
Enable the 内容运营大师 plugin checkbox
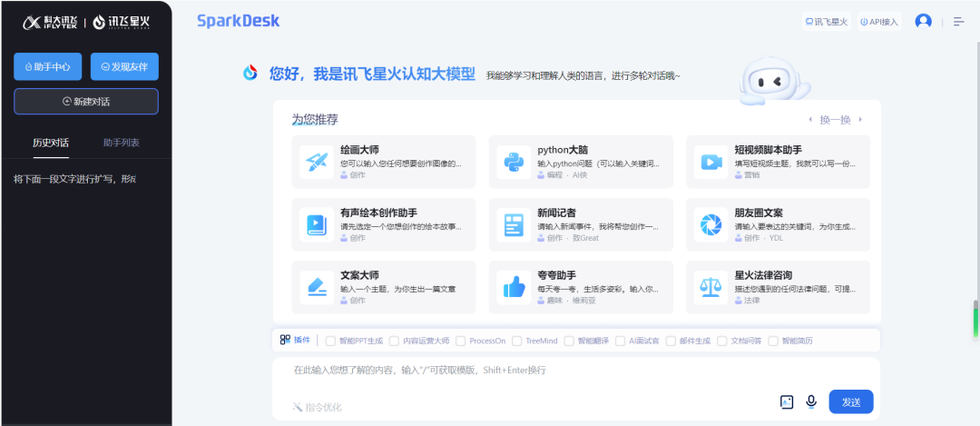[394, 341]
